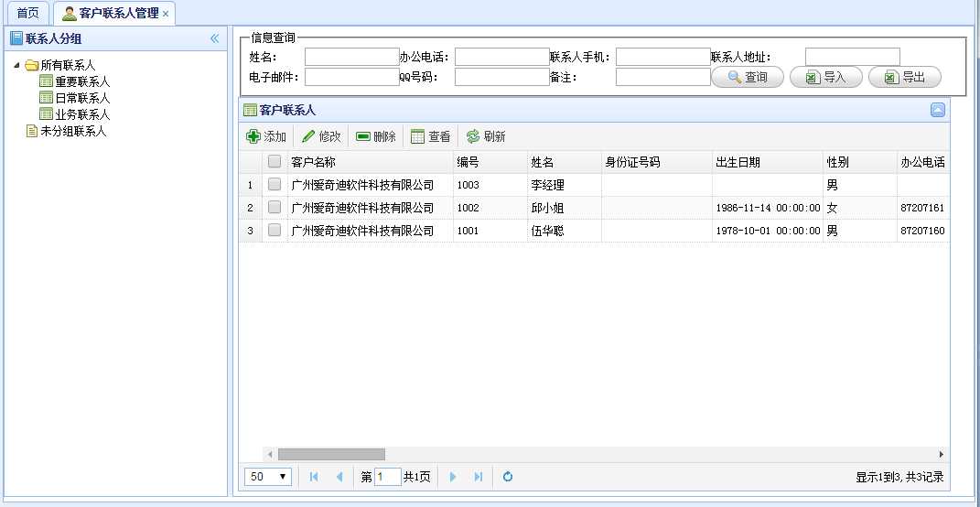Click the 刷新 toolbar button label
The image size is (980, 507).
tap(494, 136)
